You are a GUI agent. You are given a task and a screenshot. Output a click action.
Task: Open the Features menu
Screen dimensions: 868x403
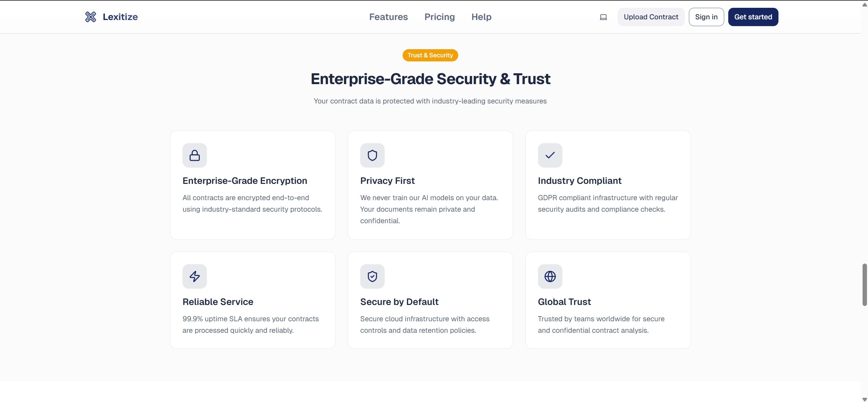tap(388, 17)
